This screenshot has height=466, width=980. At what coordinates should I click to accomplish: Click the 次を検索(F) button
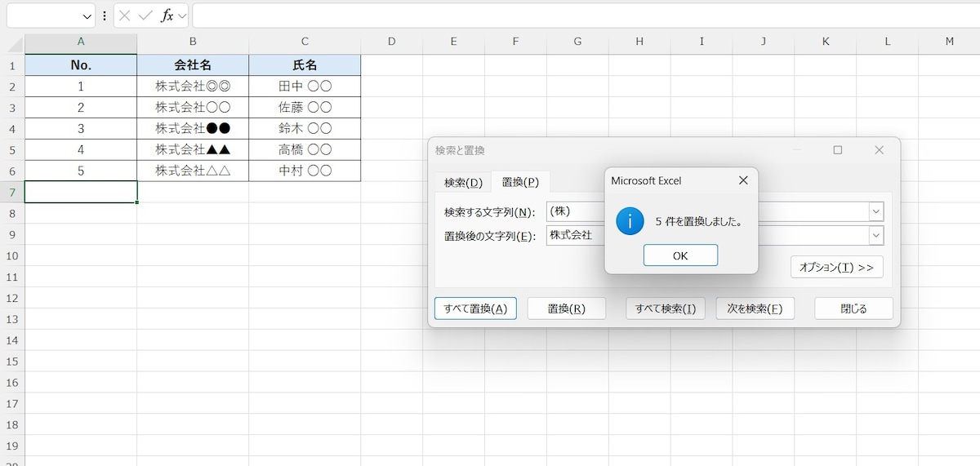point(755,308)
